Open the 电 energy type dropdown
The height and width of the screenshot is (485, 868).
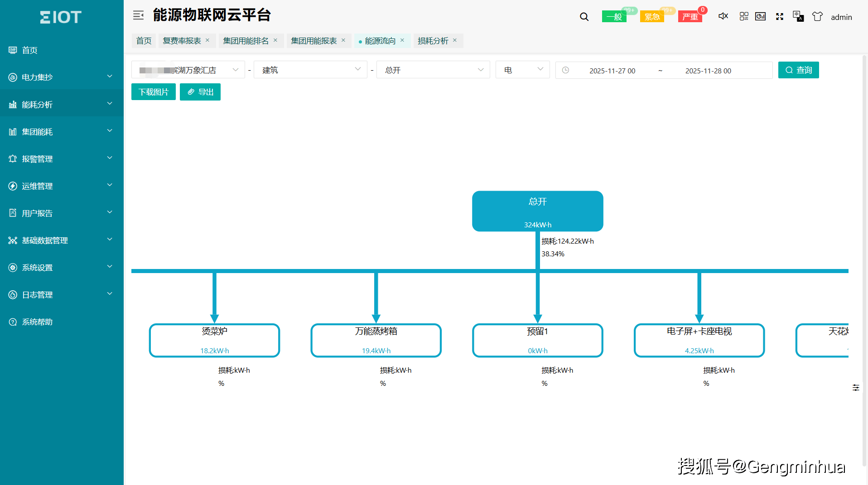pos(522,70)
